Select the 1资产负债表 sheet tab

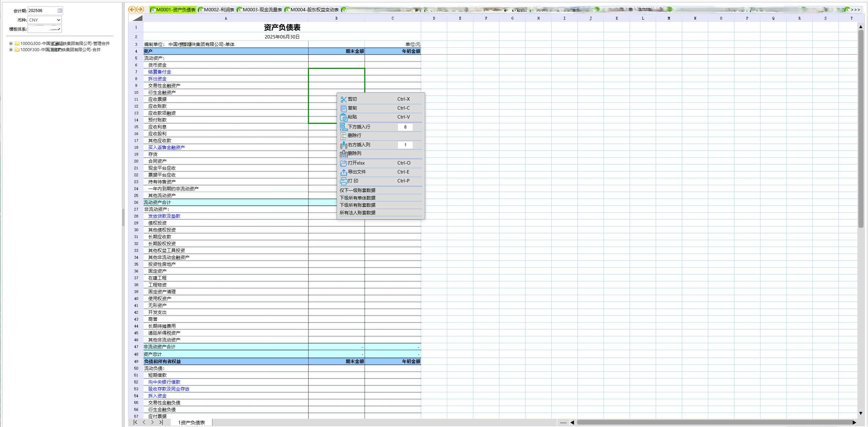point(192,423)
